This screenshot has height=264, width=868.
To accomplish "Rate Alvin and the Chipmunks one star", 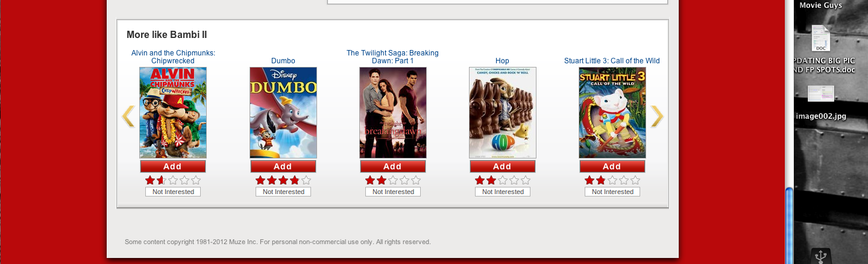I will (150, 180).
